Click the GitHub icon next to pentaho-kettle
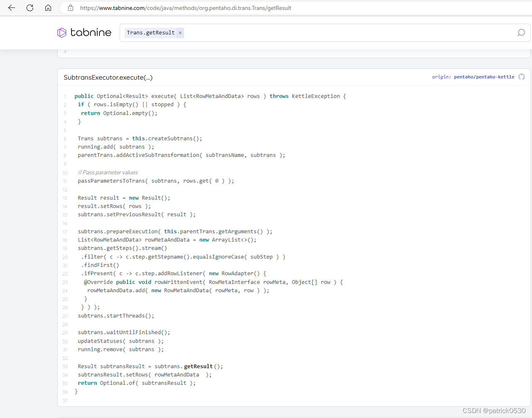 click(522, 77)
